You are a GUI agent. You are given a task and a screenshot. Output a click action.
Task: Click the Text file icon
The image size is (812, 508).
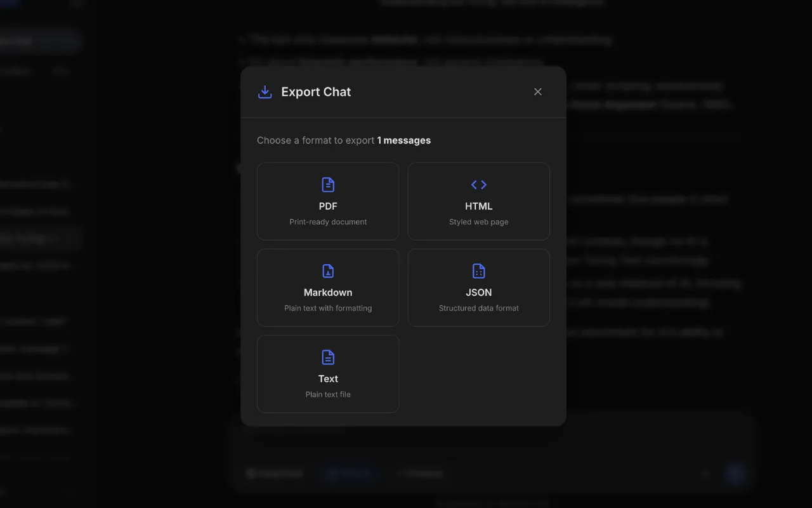328,358
